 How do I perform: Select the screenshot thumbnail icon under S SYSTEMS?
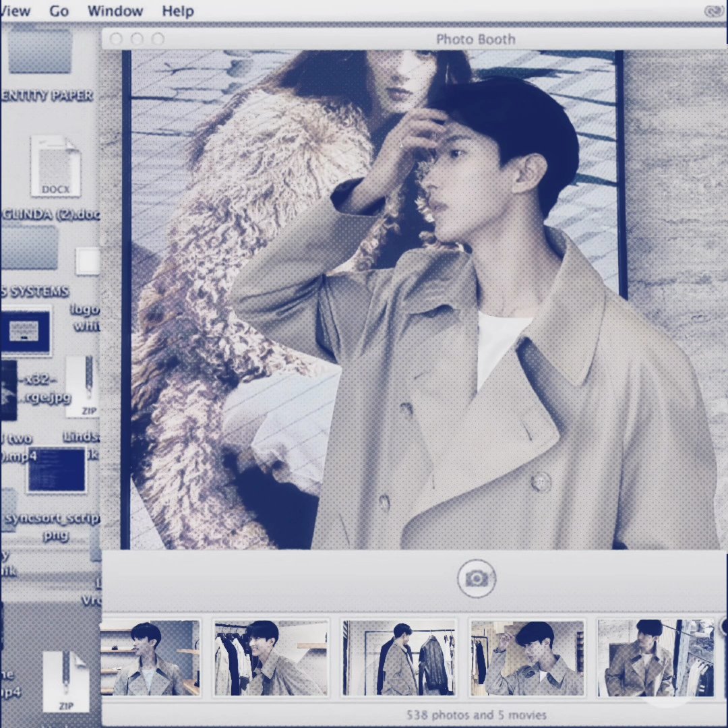(x=26, y=331)
